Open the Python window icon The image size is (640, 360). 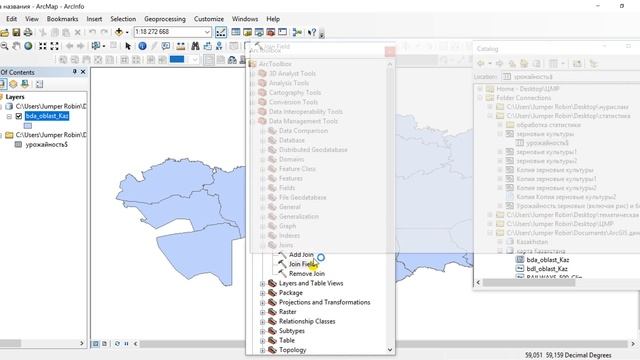(x=282, y=32)
